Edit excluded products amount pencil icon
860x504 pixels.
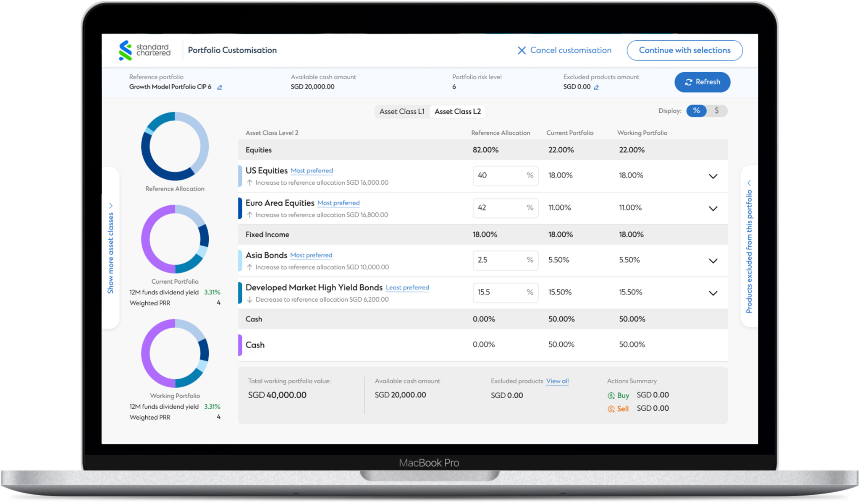coord(596,87)
